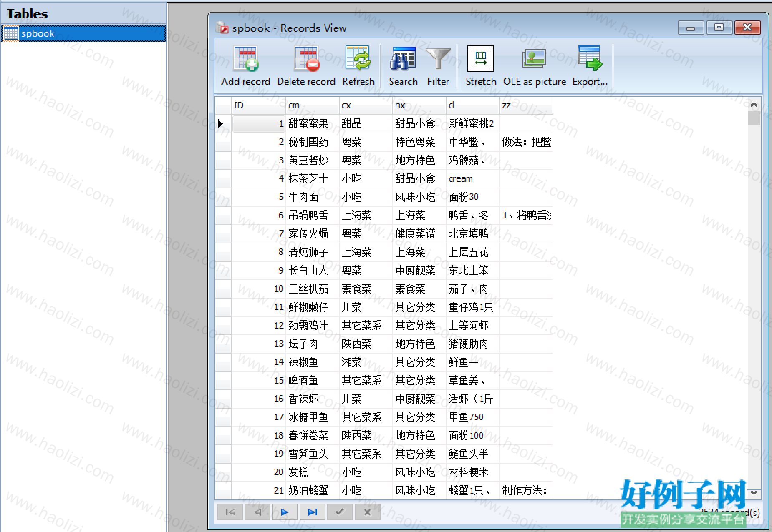
Task: Refresh the records view
Action: (358, 66)
